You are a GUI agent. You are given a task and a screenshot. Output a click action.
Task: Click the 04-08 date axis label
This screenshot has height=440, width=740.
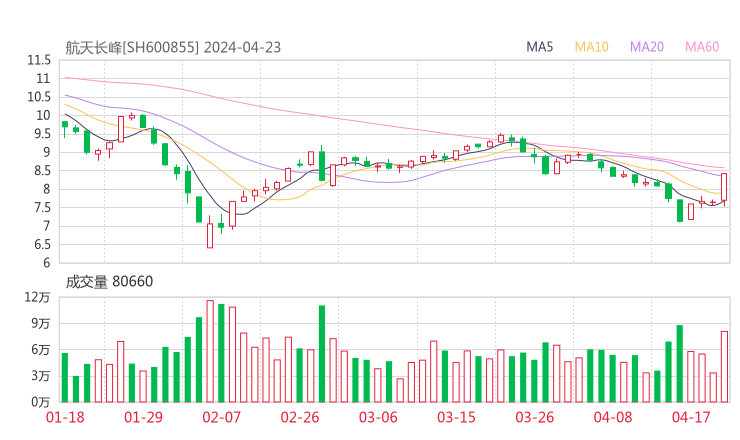(613, 417)
